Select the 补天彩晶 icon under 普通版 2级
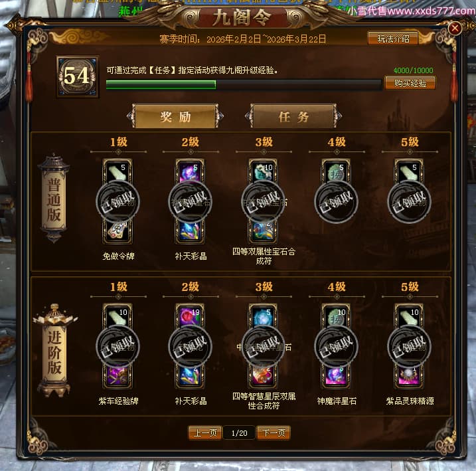476x471 pixels. (190, 231)
